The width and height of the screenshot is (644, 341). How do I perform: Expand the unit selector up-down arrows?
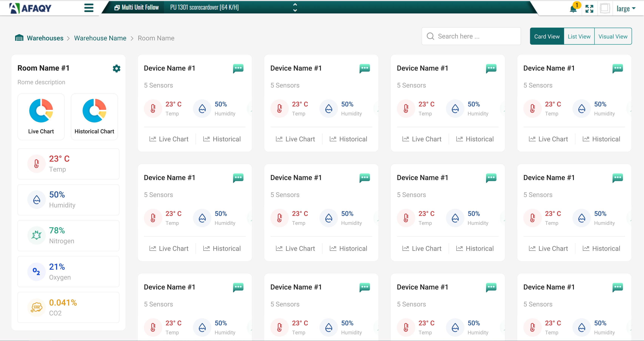point(295,8)
